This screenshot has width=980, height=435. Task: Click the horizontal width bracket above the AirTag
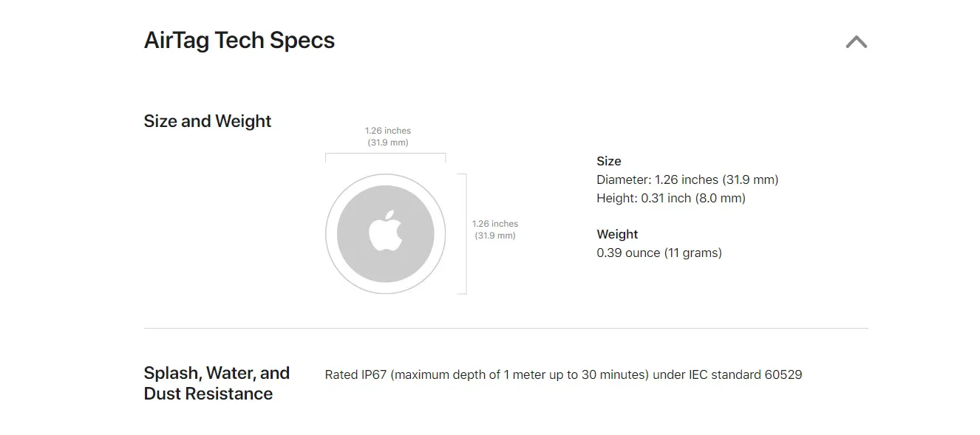tap(385, 154)
